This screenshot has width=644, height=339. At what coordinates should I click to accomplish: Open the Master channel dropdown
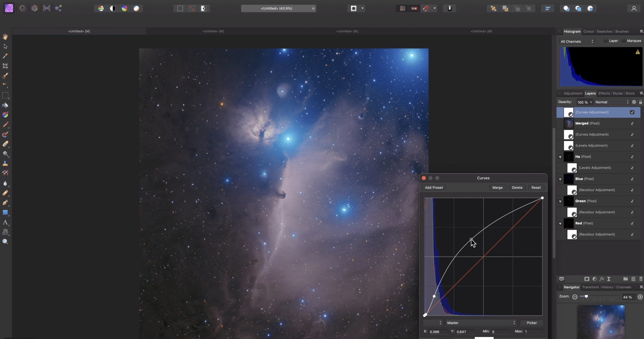pyautogui.click(x=481, y=323)
